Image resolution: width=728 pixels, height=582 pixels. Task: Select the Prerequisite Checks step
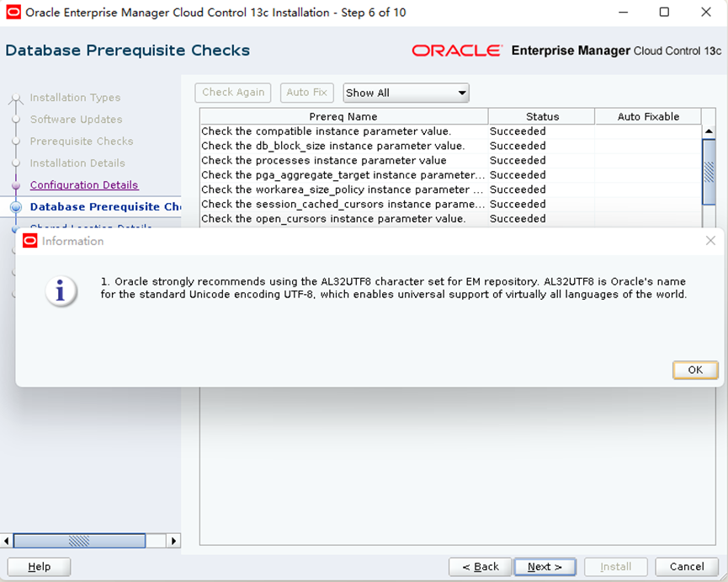(x=82, y=141)
